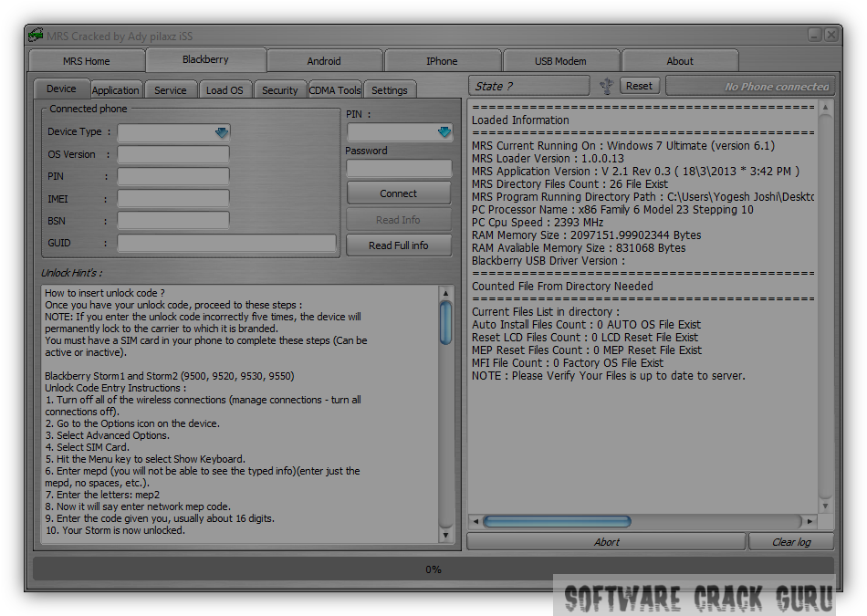This screenshot has width=867, height=616.
Task: Switch to the Android tab
Action: point(324,61)
